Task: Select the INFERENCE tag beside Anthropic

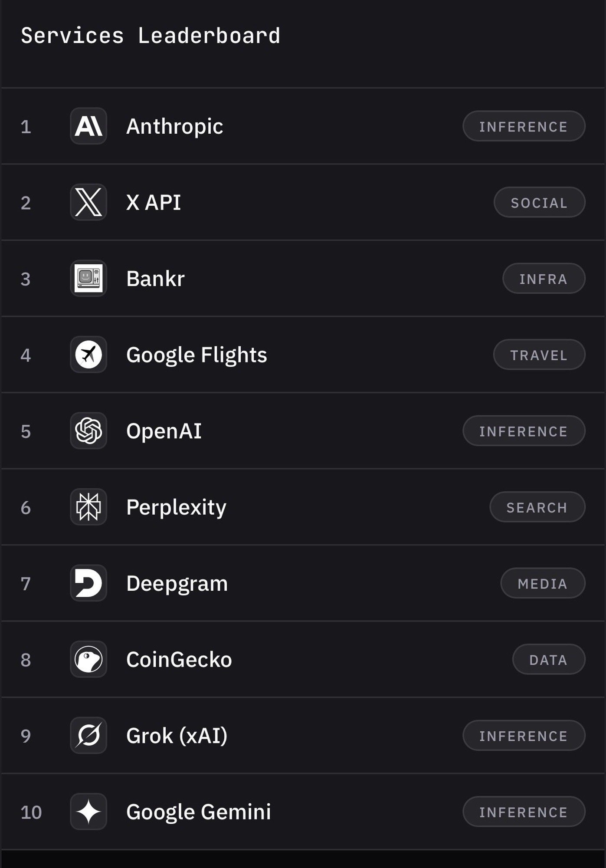Action: 524,126
